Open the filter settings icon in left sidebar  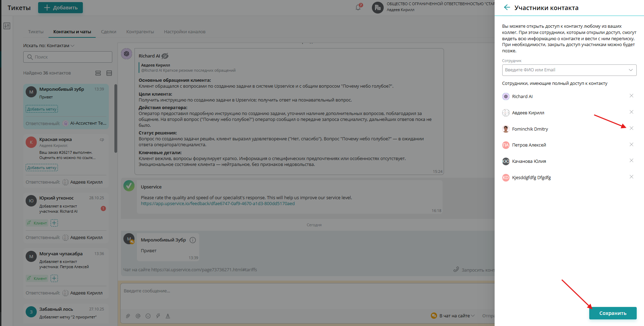(x=7, y=26)
